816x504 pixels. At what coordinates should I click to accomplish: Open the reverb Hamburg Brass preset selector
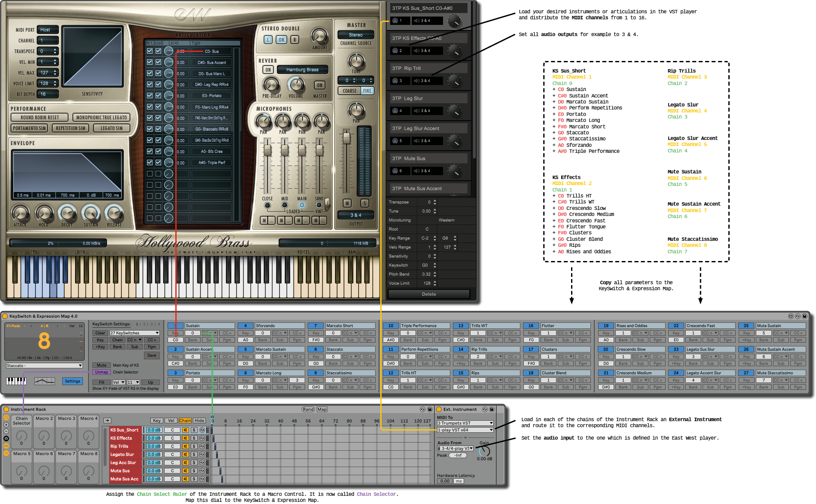[x=303, y=70]
